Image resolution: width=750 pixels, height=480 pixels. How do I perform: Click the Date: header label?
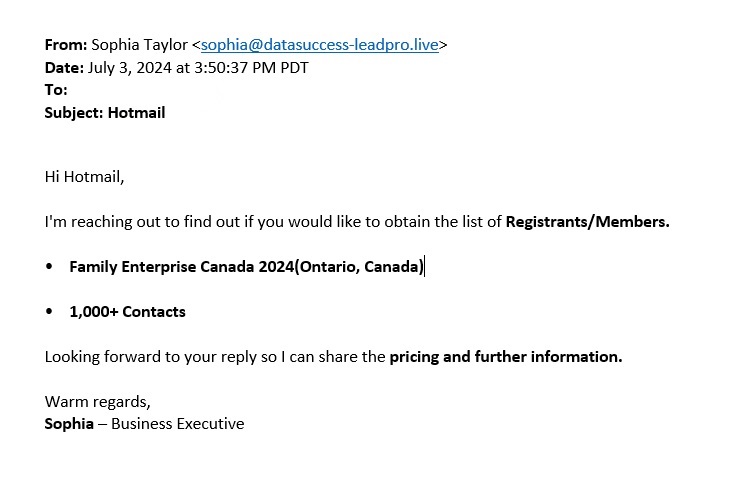click(x=64, y=68)
